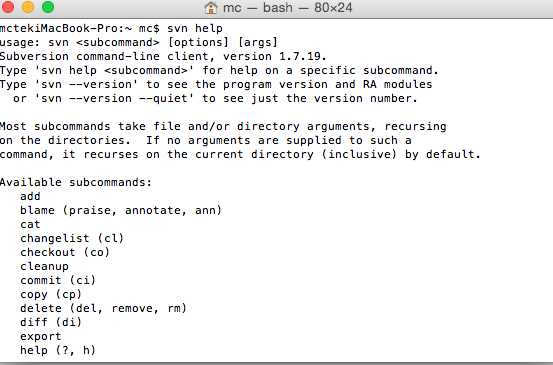Minimize the window using yellow button
Viewport: 553px width, 365px height.
28,7
